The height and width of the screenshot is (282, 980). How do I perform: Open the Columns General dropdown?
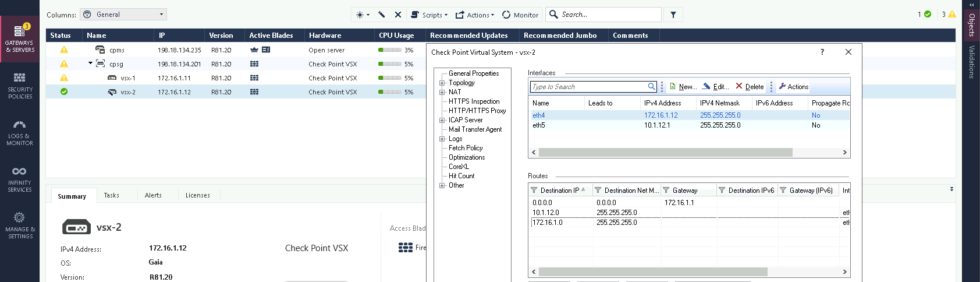click(x=123, y=15)
